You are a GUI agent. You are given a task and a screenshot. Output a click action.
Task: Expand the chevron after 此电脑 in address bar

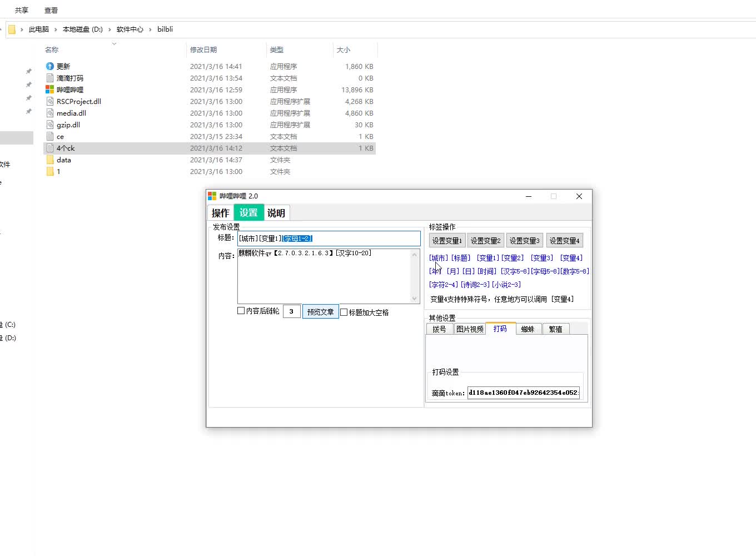click(x=56, y=29)
